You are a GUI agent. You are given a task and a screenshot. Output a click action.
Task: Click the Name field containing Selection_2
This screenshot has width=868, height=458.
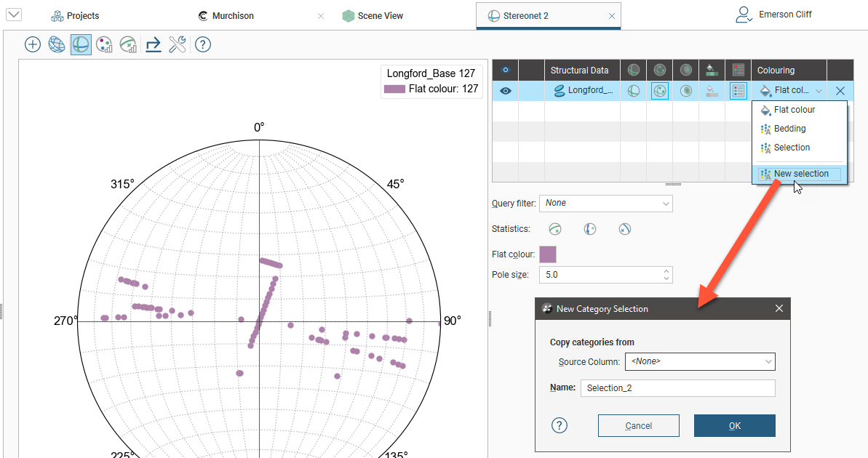[678, 388]
